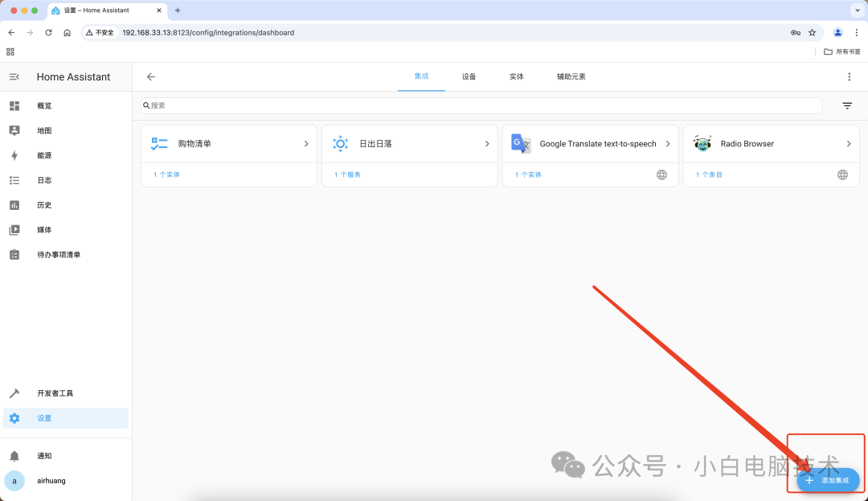868x501 pixels.
Task: Bookmark this page with the star icon
Action: point(812,33)
